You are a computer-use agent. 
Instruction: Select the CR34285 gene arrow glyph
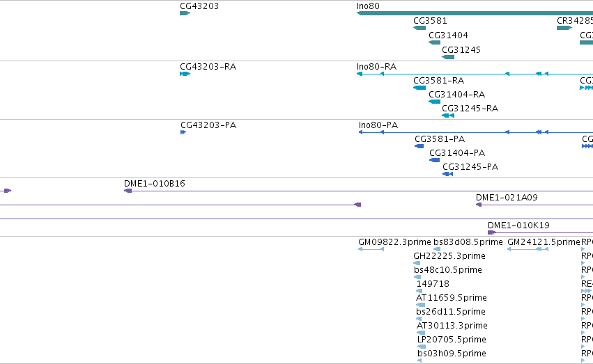point(564,28)
